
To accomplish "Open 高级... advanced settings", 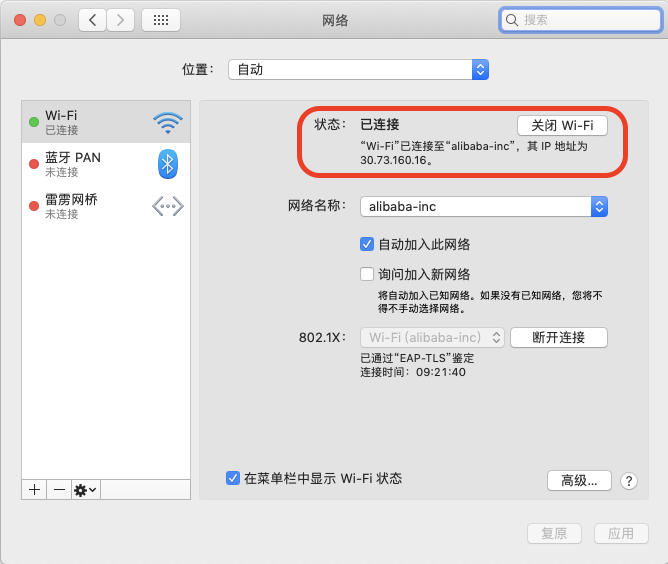I will (x=579, y=481).
